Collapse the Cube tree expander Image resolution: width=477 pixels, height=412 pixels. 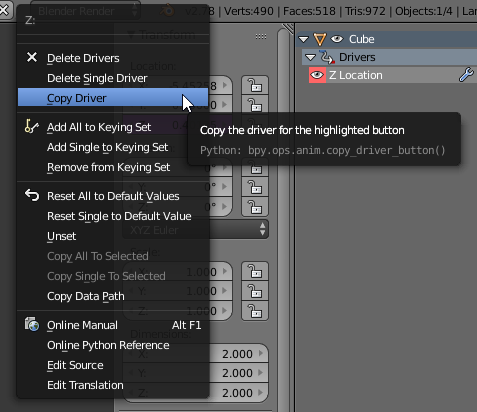click(x=304, y=39)
